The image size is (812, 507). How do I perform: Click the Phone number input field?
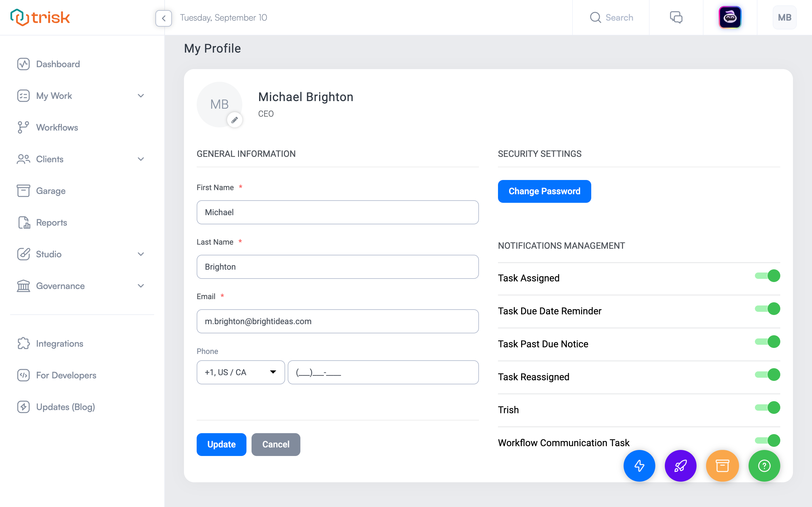pos(383,372)
